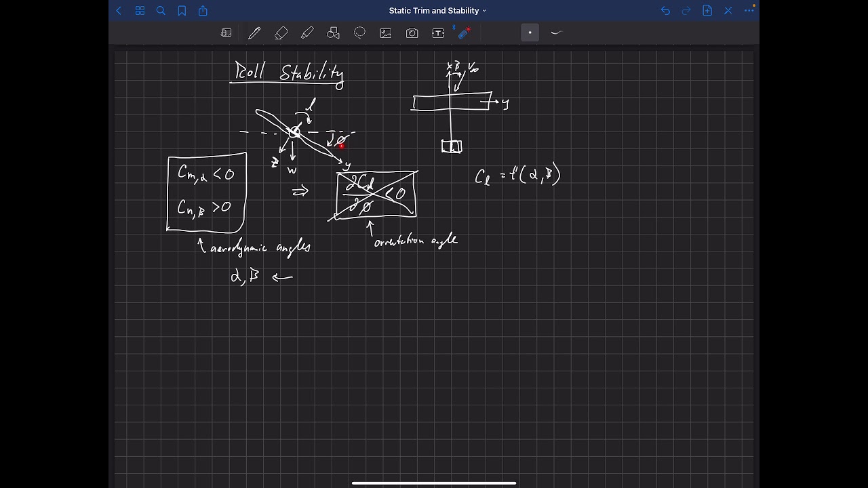Add a new page
Screen dimensions: 868x488
pyautogui.click(x=707, y=11)
